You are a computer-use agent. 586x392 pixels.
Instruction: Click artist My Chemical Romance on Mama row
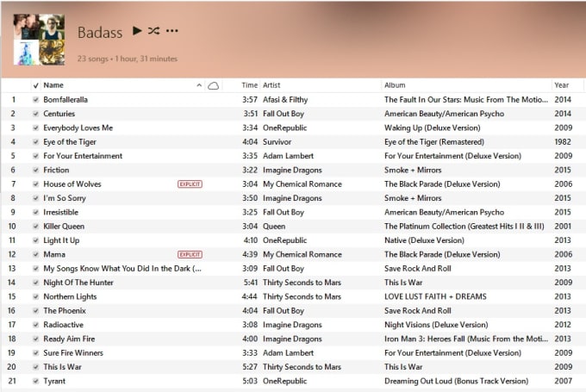coord(302,254)
